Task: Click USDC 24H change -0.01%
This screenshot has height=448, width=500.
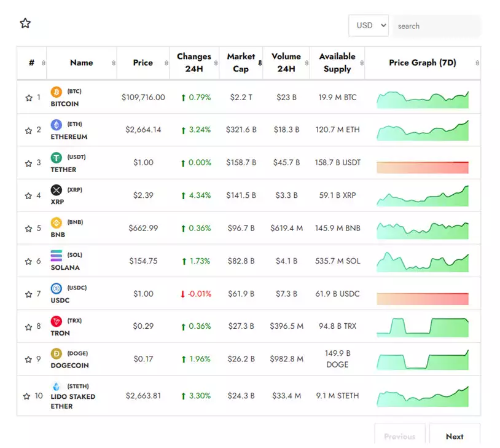Action: (196, 294)
